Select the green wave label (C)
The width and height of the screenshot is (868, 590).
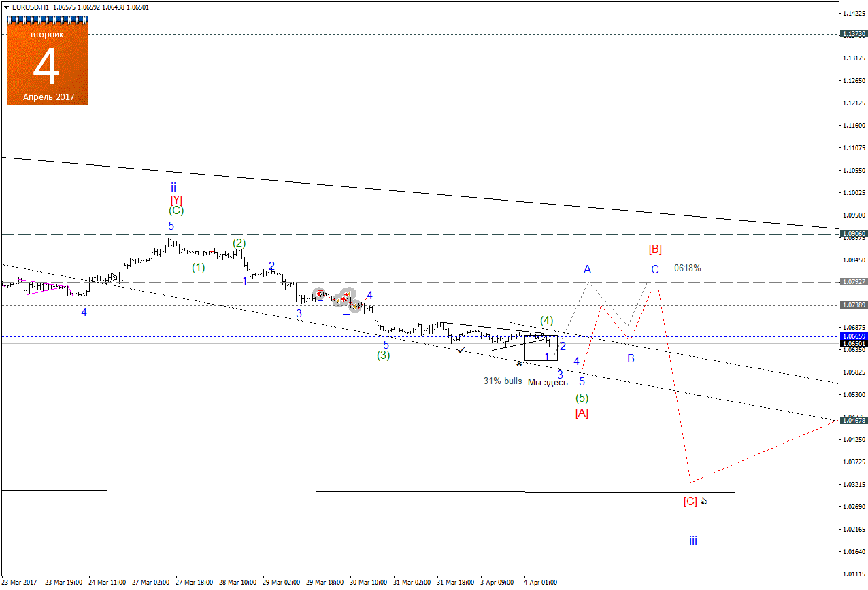176,211
